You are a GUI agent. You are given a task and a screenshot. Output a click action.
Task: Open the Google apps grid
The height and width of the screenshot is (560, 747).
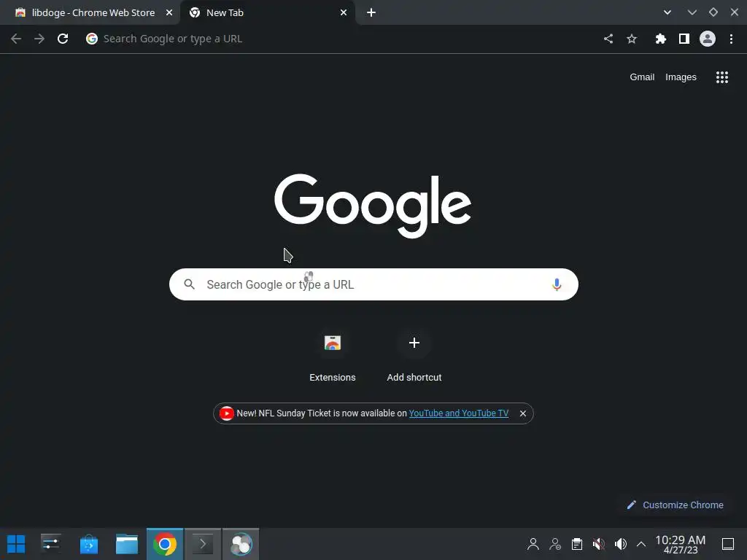click(x=722, y=77)
